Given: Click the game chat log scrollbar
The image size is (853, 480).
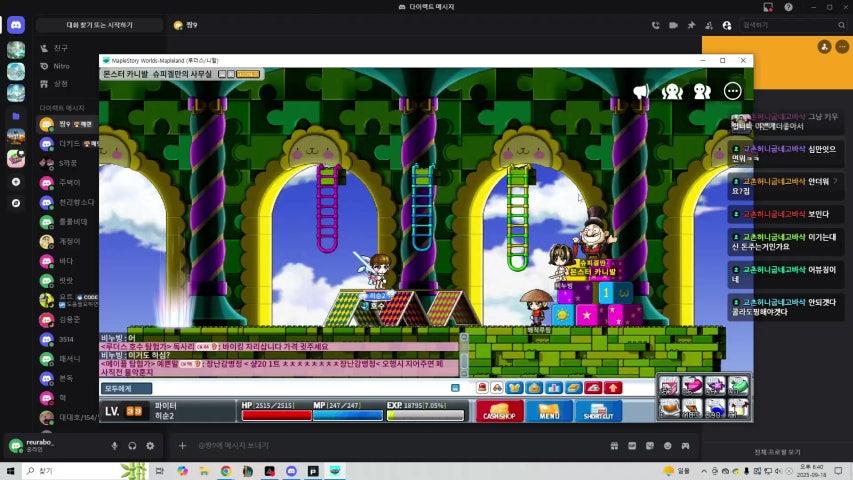Looking at the screenshot, I should [464, 355].
